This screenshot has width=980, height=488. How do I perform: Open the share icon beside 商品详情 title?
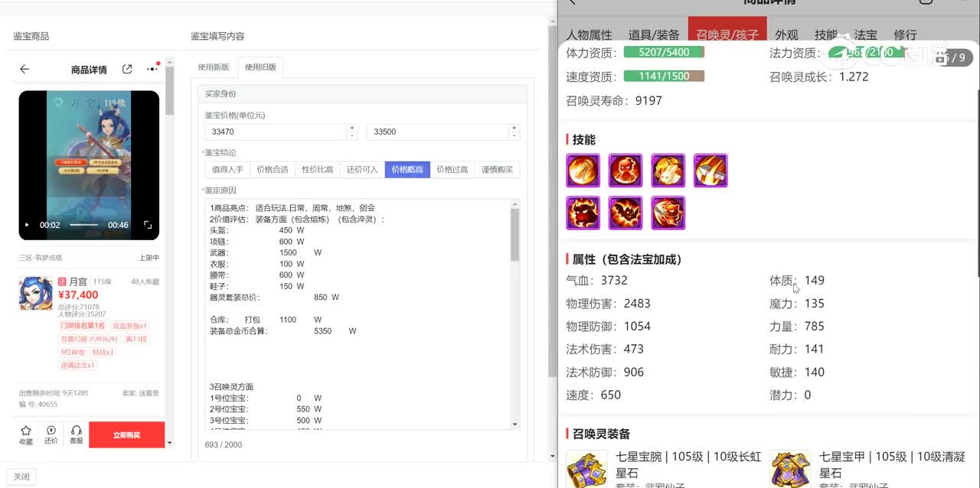coord(127,69)
